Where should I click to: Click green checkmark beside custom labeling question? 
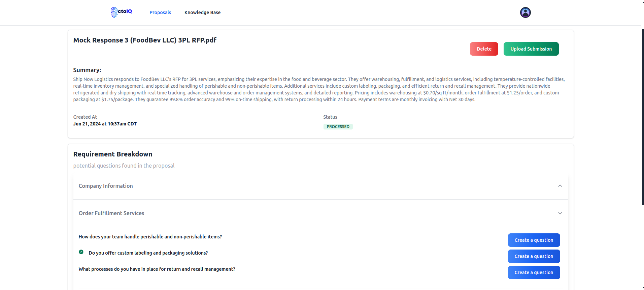coord(81,252)
